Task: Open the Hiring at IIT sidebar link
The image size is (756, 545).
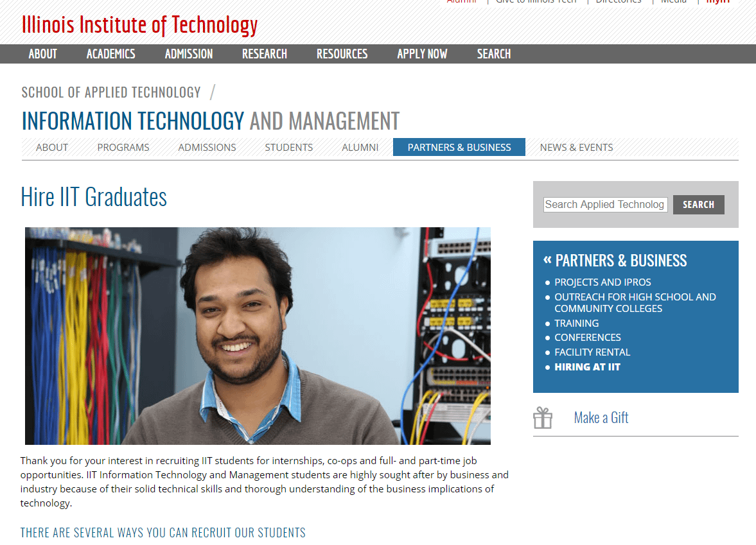Action: [x=587, y=367]
